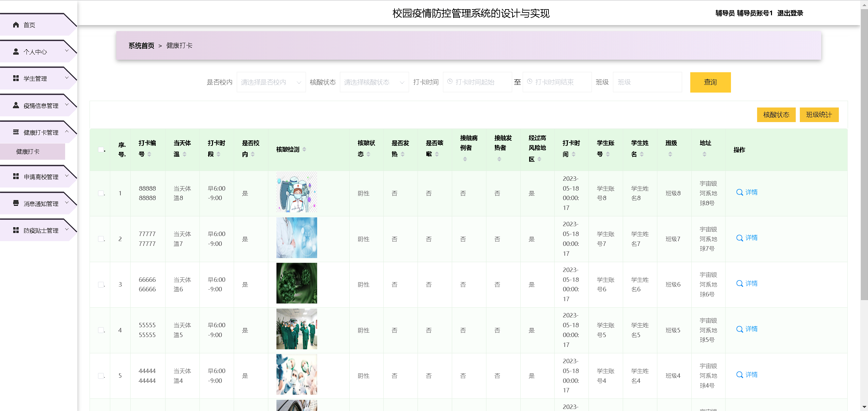
Task: Open the 是否校内 dropdown
Action: [271, 82]
